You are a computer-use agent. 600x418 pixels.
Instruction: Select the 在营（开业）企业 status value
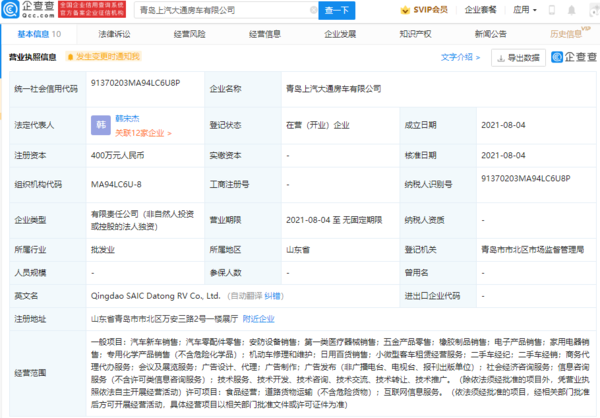318,125
